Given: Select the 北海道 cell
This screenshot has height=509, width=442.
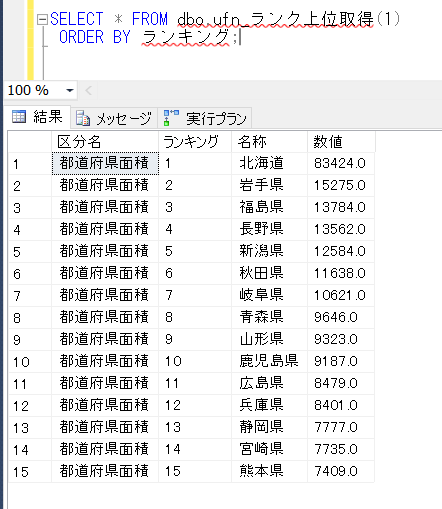Looking at the screenshot, I should 269,163.
